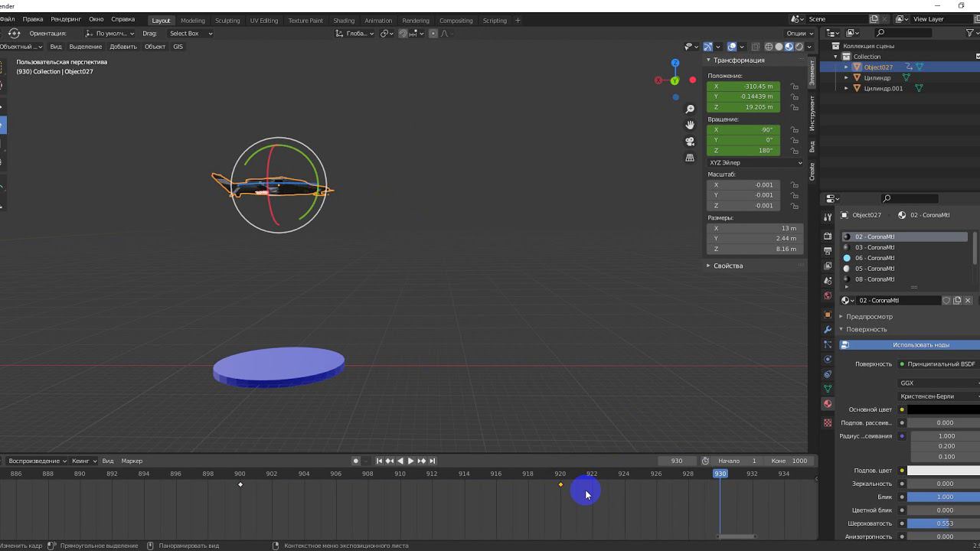Expand the Свойства panel
This screenshot has height=551, width=980.
coord(727,266)
